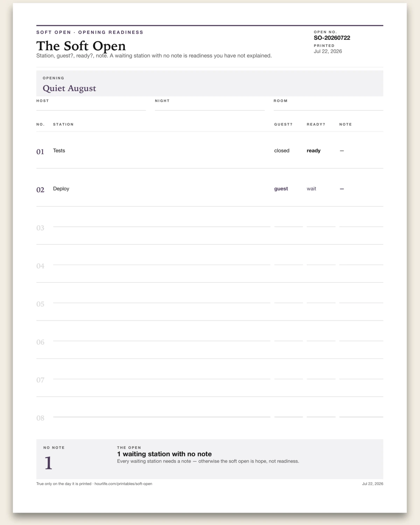
Task: Click the 'closed' value for Tests
Action: coord(282,150)
